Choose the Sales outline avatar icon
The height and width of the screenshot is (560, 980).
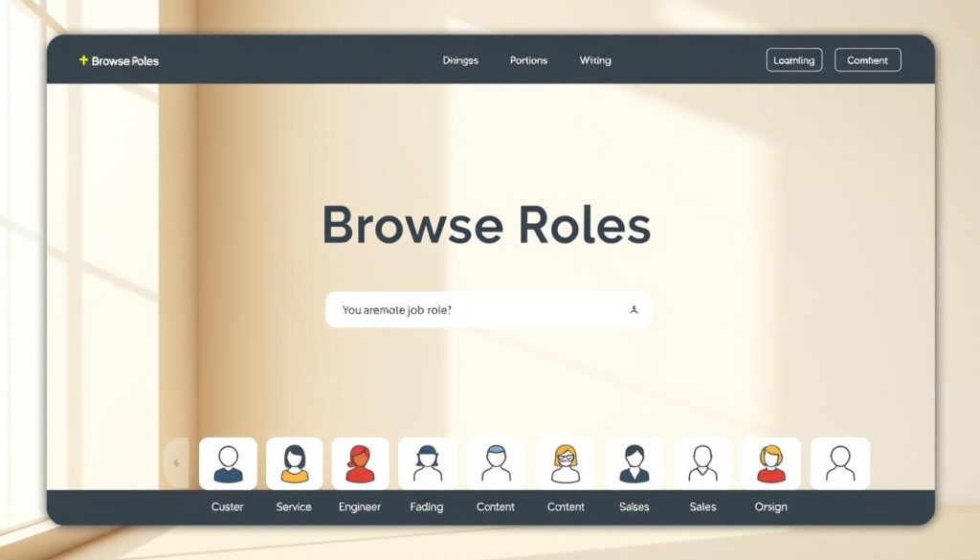pos(702,464)
